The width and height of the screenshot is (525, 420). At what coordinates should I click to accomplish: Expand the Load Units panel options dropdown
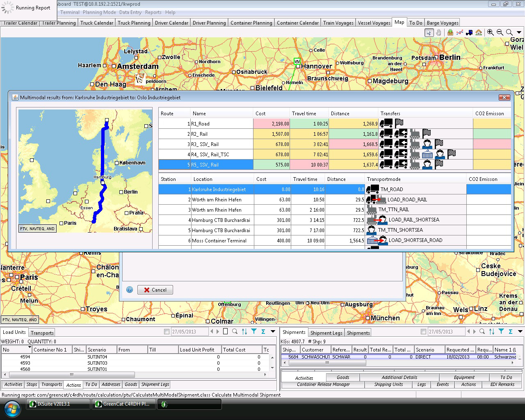pyautogui.click(x=273, y=331)
